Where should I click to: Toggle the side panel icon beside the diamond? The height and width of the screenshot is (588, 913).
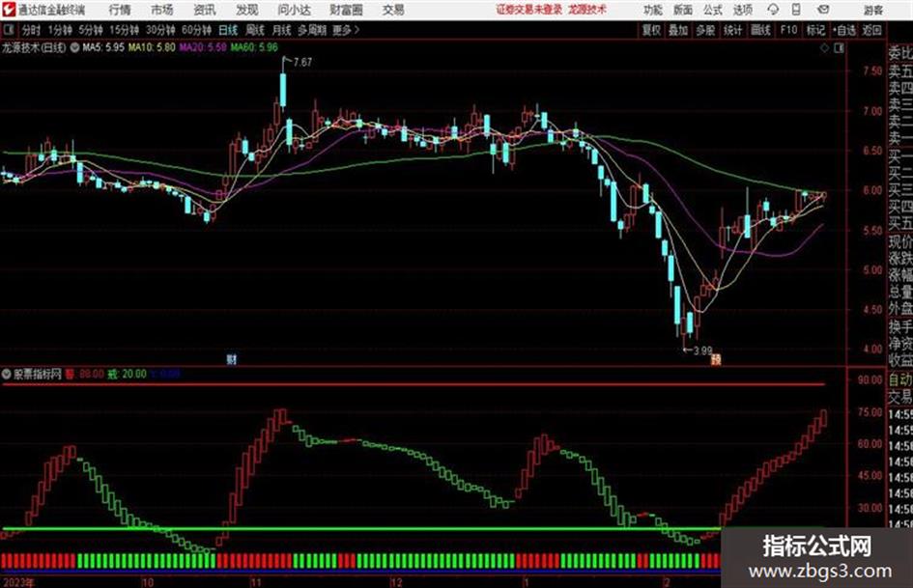(x=839, y=48)
